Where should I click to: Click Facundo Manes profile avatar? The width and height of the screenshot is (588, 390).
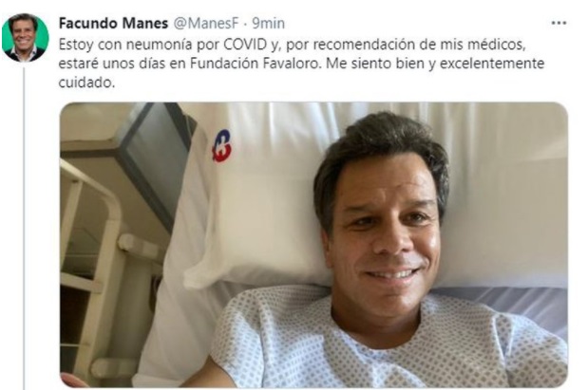click(26, 38)
